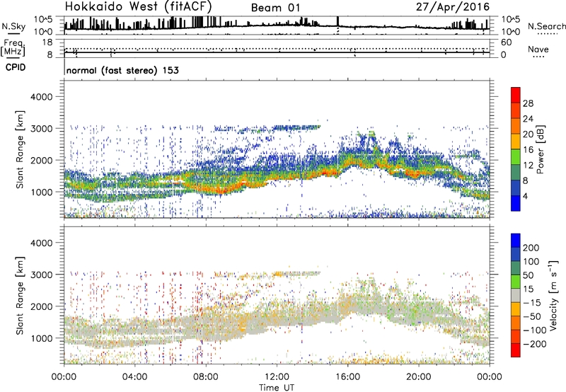The image size is (566, 392).
Task: Click the '12:00' time tick label
Action: pos(277,377)
